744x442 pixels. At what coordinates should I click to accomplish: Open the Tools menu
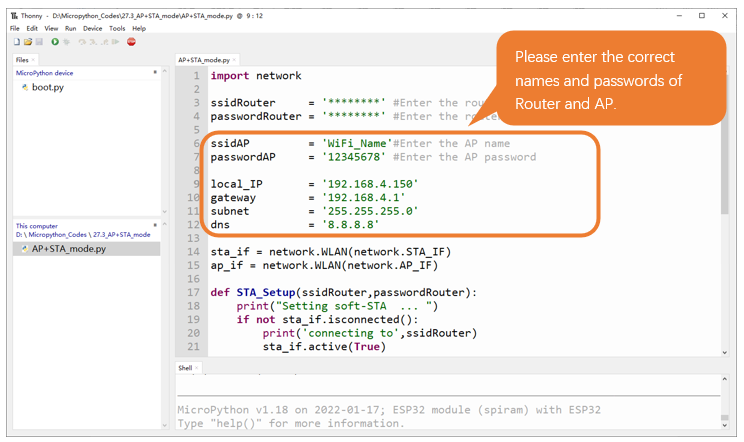pos(117,28)
